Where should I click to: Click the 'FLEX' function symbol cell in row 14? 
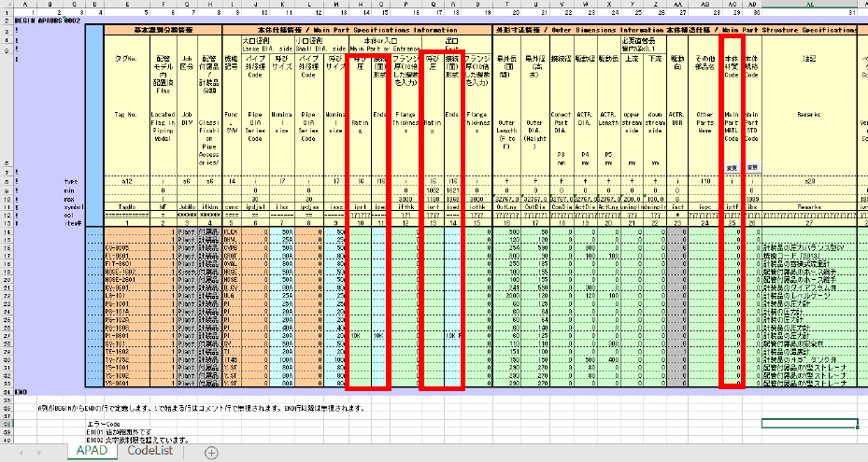[232, 231]
